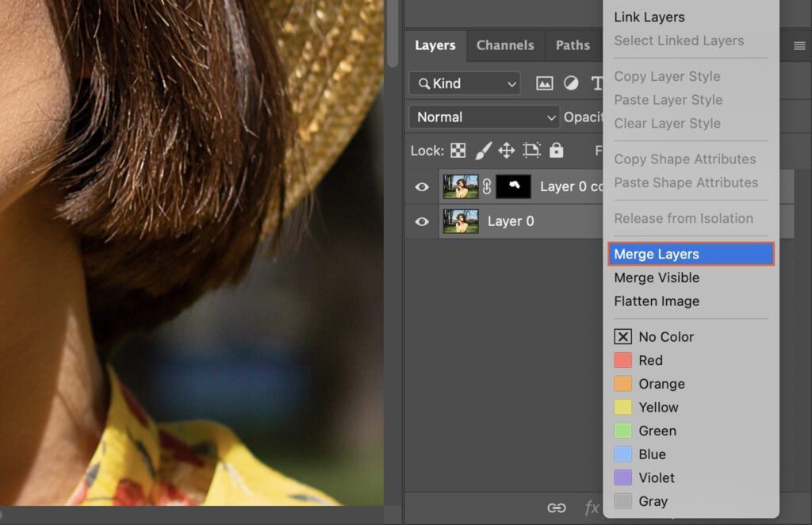Open the Layers panel flyout menu
Screen dimensions: 812x525
(x=799, y=45)
